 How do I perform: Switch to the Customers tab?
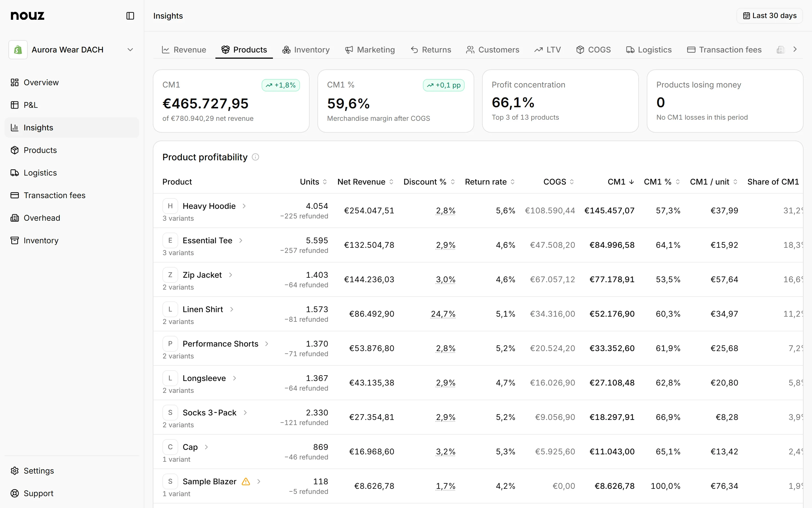(x=493, y=50)
